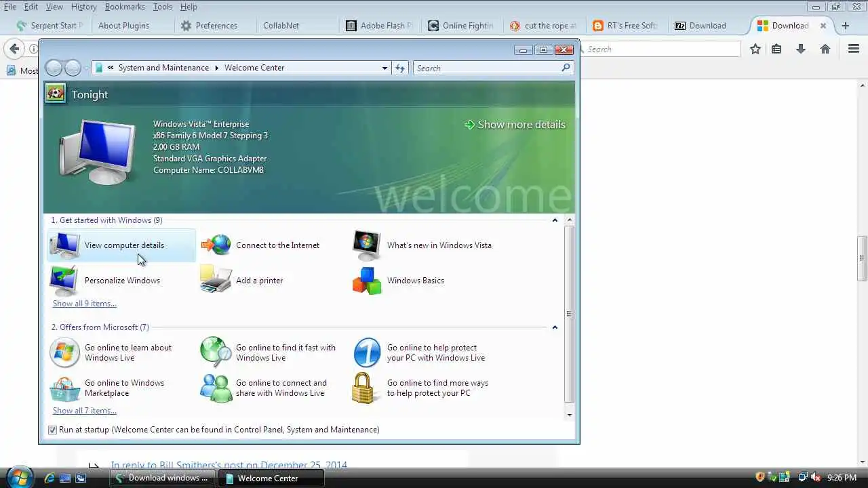868x488 pixels.
Task: Click Welcome Center back navigation arrow
Action: pyautogui.click(x=54, y=68)
